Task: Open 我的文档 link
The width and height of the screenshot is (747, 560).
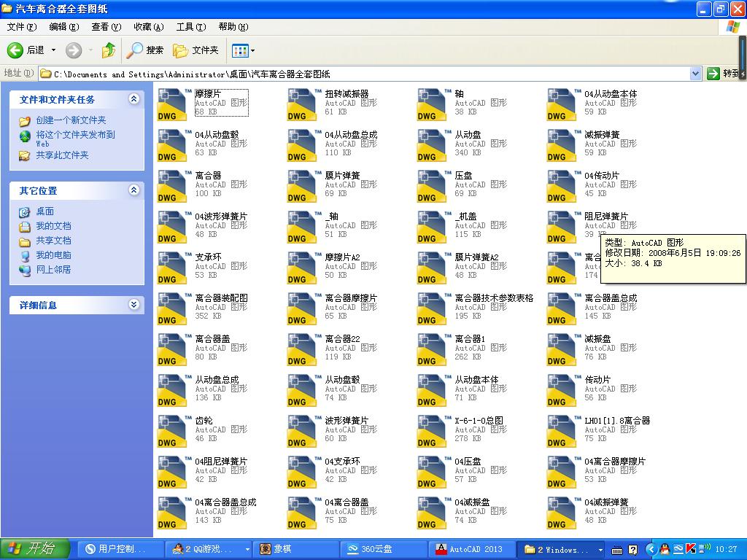Action: (53, 226)
